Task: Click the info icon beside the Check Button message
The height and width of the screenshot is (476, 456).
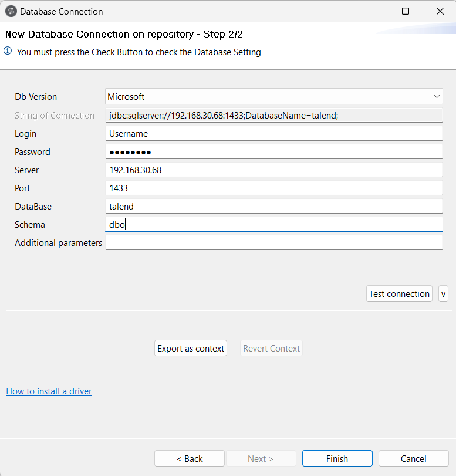Action: pyautogui.click(x=6, y=52)
